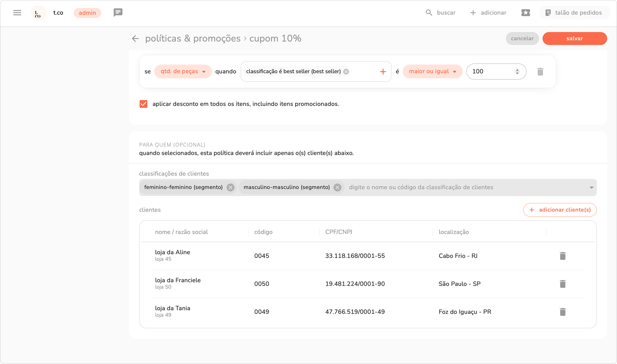Screen dimensions: 617x364
Task: Remove feminino-feminino (segmento) tag
Action: (231, 187)
